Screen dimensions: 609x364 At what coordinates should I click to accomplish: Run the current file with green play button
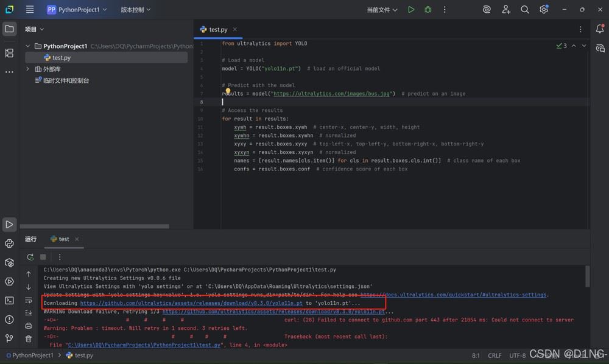pyautogui.click(x=411, y=10)
